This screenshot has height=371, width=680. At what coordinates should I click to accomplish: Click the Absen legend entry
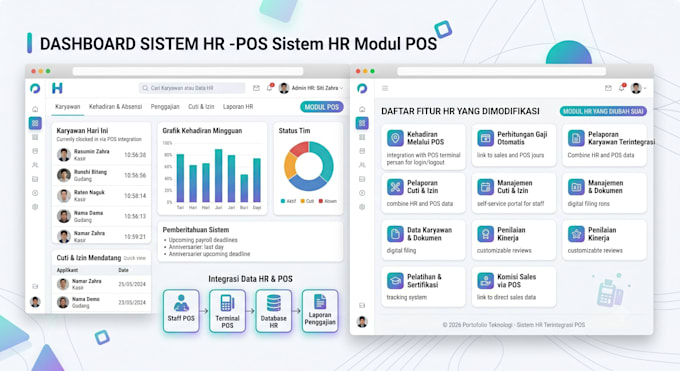(328, 201)
